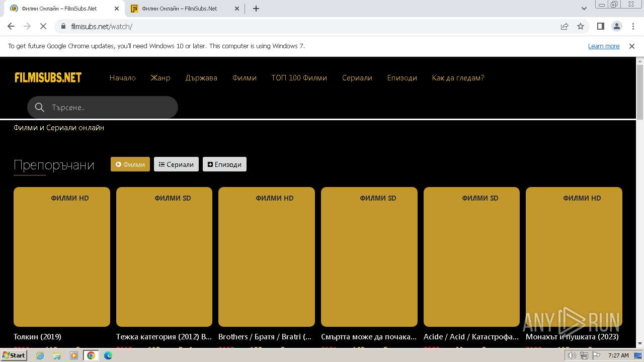The image size is (644, 362).
Task: Click the address bar URL
Action: (102, 26)
